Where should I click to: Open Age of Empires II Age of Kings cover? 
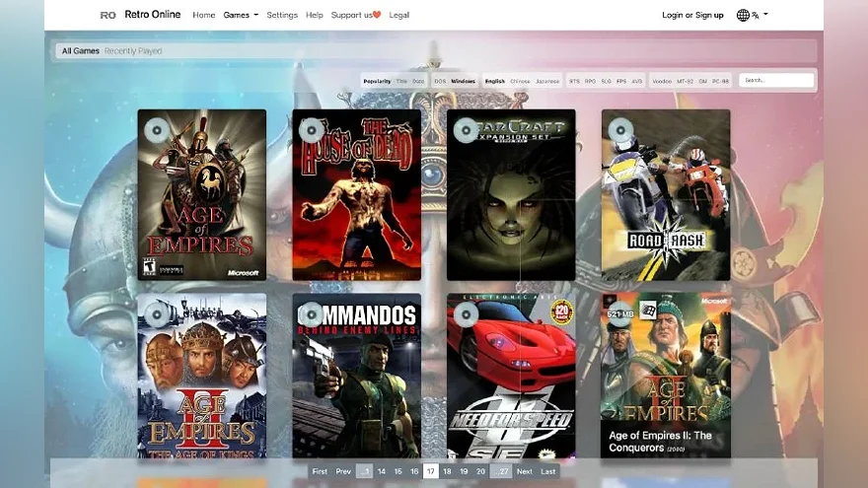(x=202, y=376)
